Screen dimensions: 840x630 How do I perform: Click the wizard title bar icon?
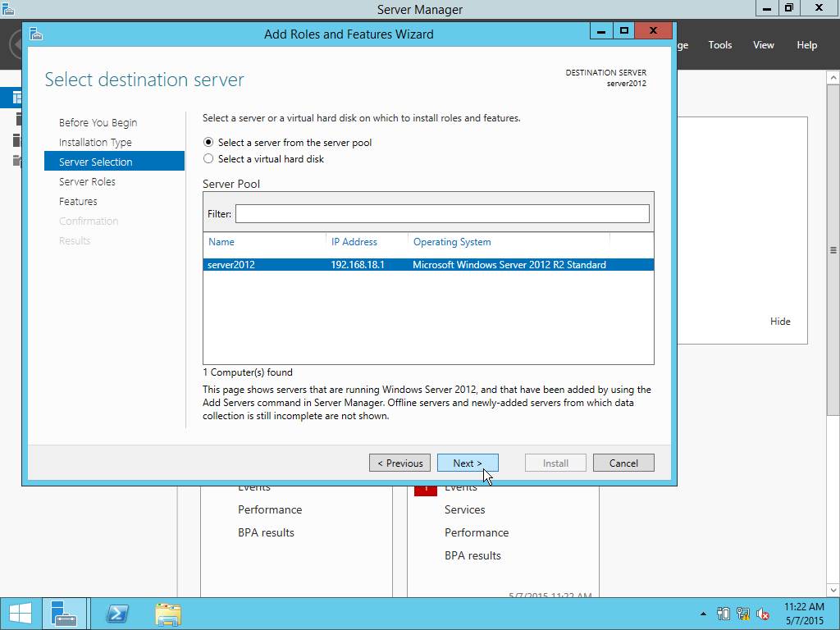(x=36, y=34)
